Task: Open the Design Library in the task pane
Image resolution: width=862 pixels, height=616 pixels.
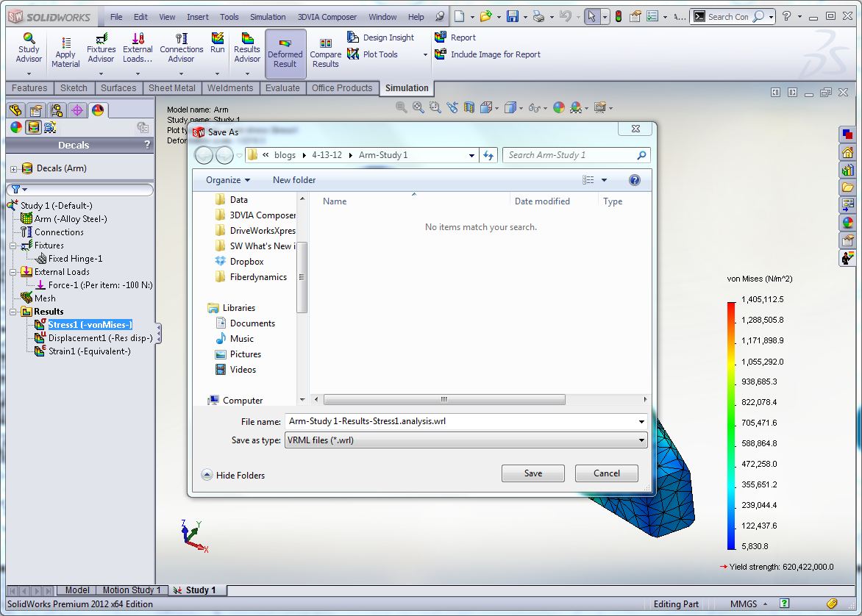Action: point(848,170)
